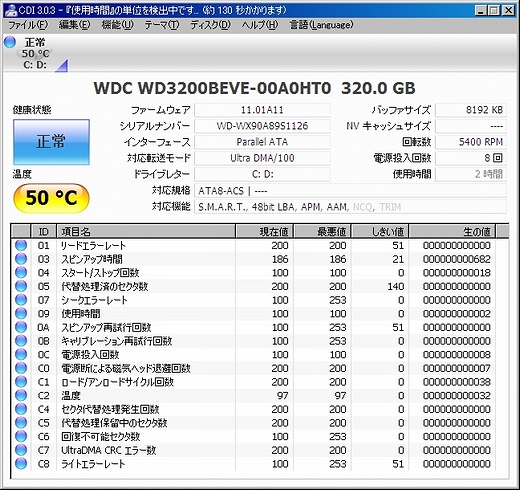Click the CDI application icon in title bar
520x490 pixels.
[x=11, y=10]
